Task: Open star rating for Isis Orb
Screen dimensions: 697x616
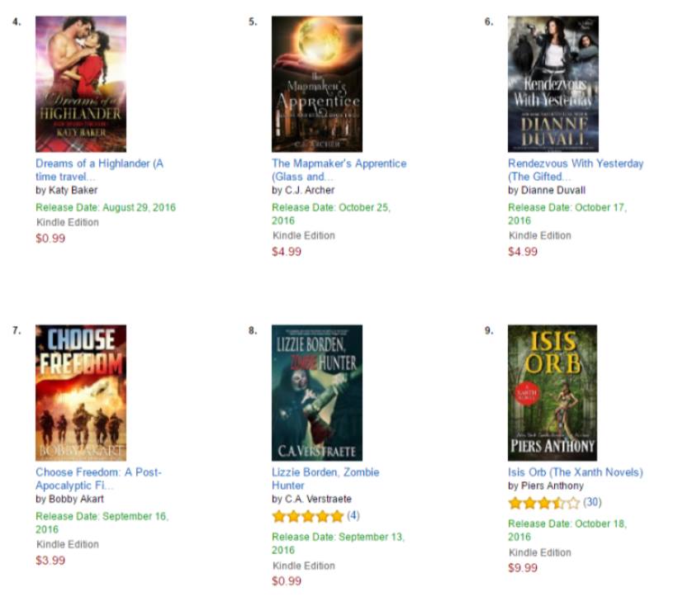Action: (x=544, y=503)
